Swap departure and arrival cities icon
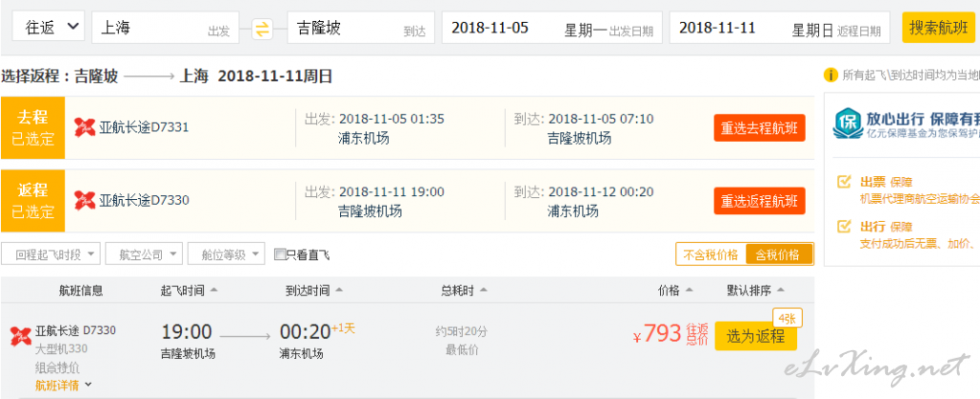This screenshot has width=980, height=399. [x=262, y=29]
